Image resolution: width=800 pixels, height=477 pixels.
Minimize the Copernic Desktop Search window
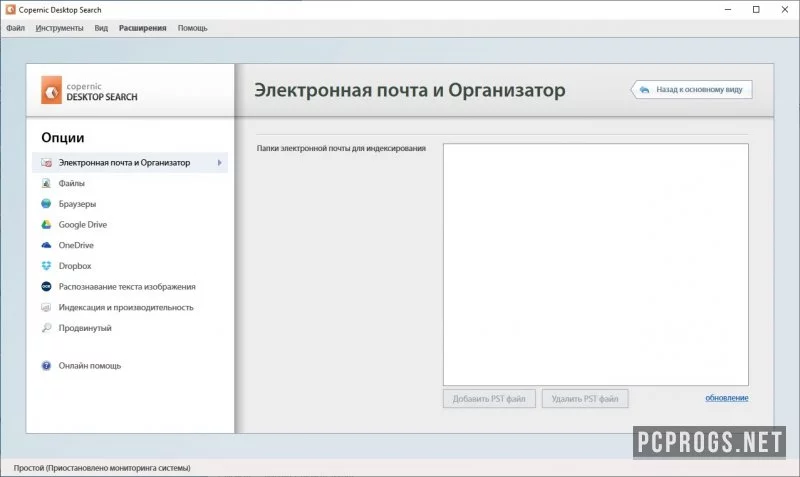(x=728, y=10)
